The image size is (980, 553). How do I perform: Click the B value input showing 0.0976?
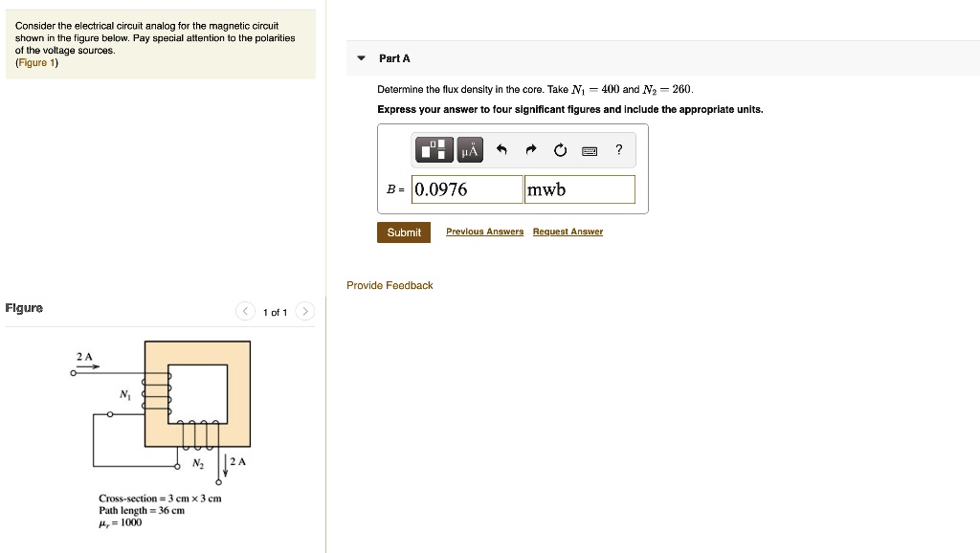click(466, 188)
